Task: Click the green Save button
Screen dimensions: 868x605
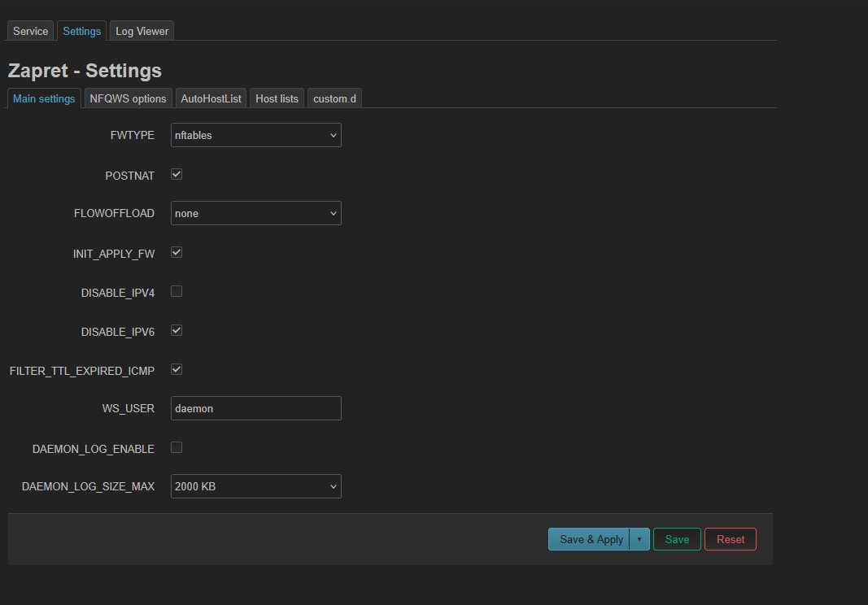Action: [677, 539]
